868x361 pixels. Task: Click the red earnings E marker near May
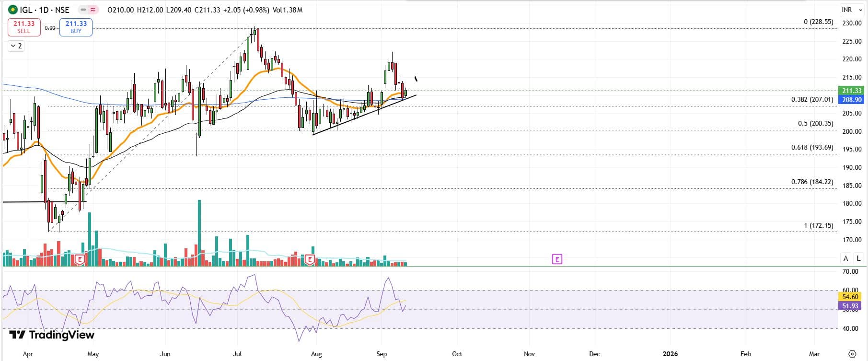tap(80, 260)
